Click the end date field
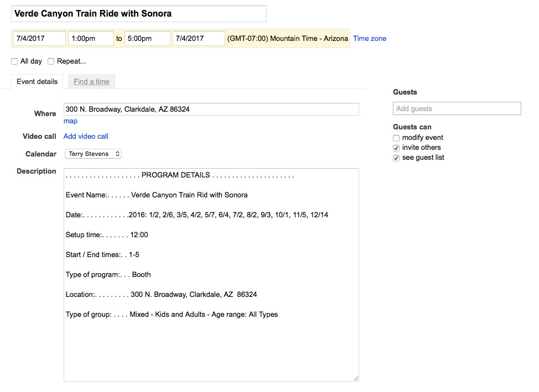539x392 pixels. click(198, 39)
